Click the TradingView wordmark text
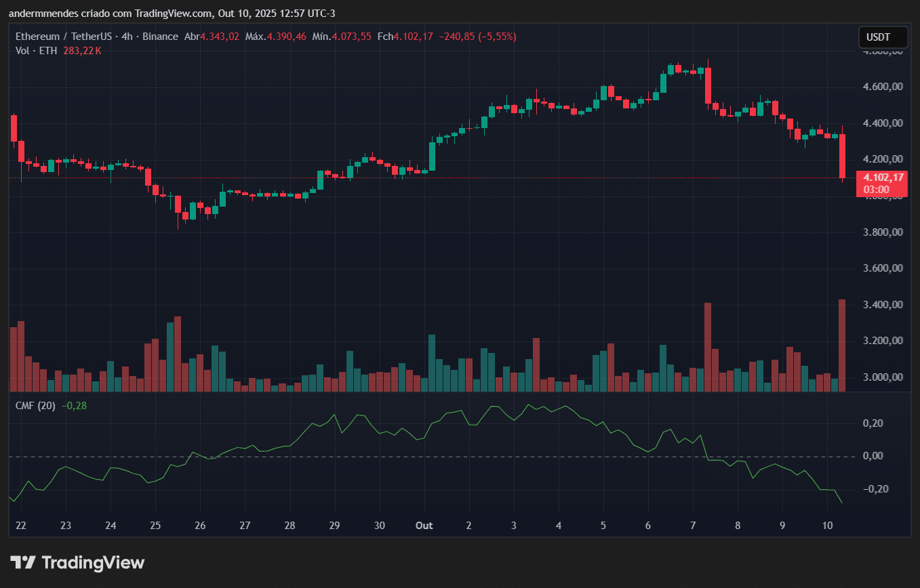This screenshot has height=588, width=920. pyautogui.click(x=93, y=562)
